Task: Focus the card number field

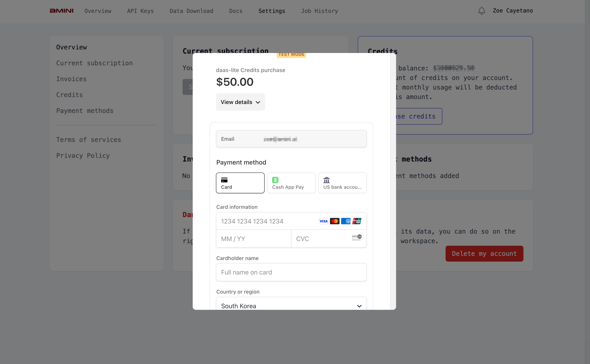Action: click(291, 221)
